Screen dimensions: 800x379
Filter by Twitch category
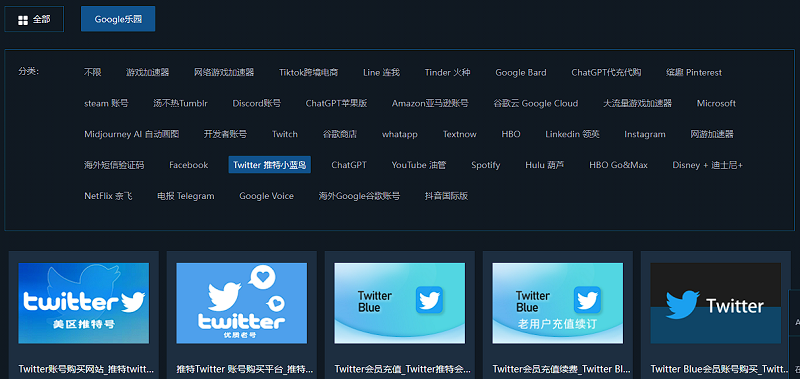coord(285,134)
